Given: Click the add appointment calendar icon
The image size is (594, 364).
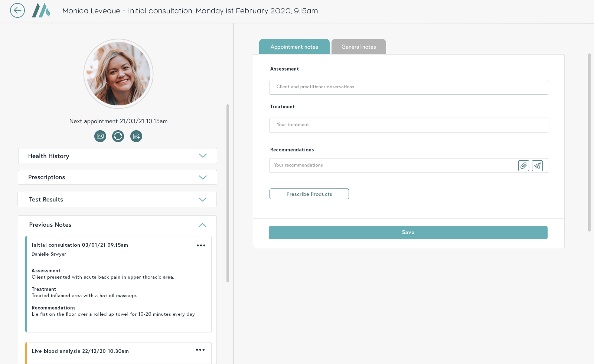Looking at the screenshot, I should (x=136, y=136).
